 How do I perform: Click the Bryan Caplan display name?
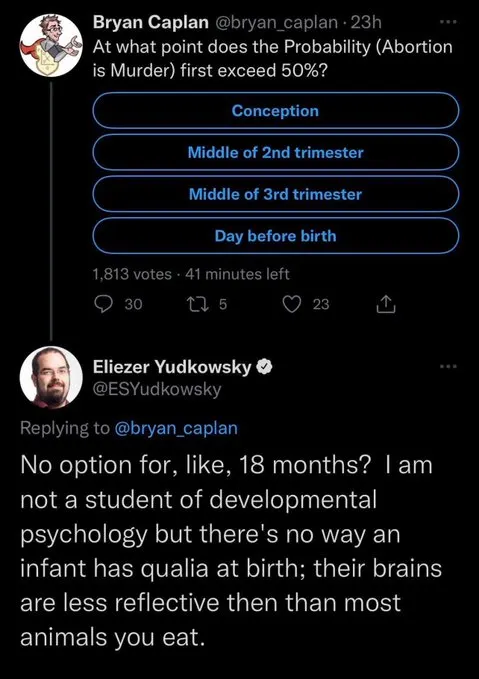pyautogui.click(x=150, y=23)
